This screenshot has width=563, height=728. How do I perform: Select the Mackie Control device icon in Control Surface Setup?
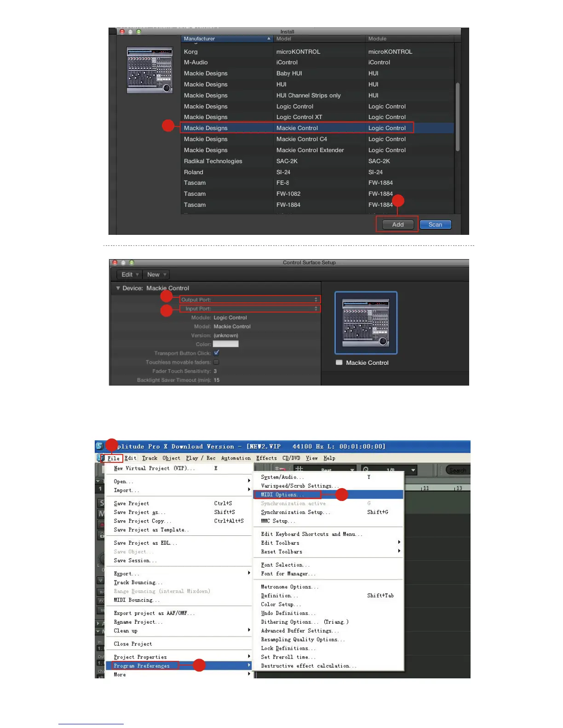tap(366, 323)
